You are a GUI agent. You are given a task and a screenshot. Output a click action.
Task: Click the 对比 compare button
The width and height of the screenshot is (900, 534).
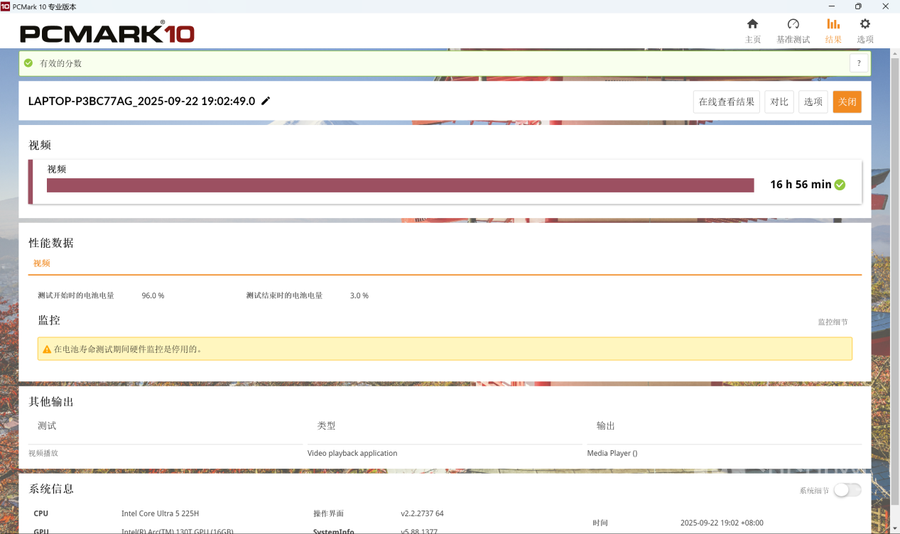pyautogui.click(x=779, y=102)
